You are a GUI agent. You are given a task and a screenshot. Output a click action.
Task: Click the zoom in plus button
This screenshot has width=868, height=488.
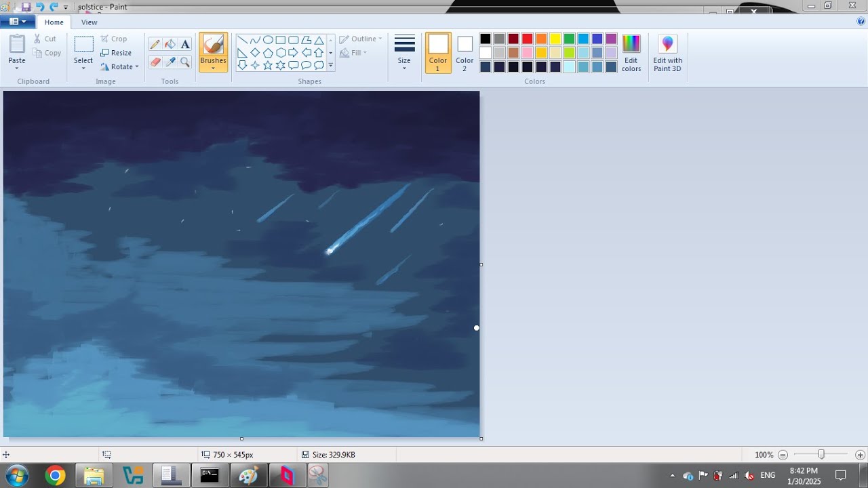[861, 455]
